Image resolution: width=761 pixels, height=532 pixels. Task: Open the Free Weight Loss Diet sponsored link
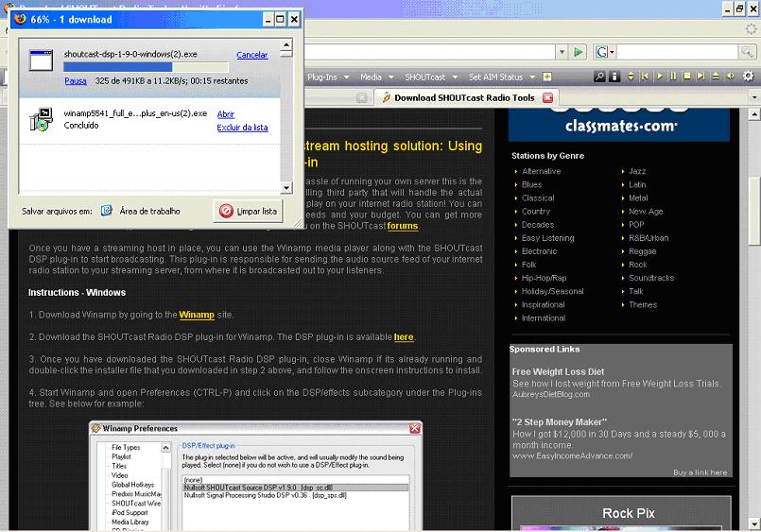pyautogui.click(x=558, y=371)
